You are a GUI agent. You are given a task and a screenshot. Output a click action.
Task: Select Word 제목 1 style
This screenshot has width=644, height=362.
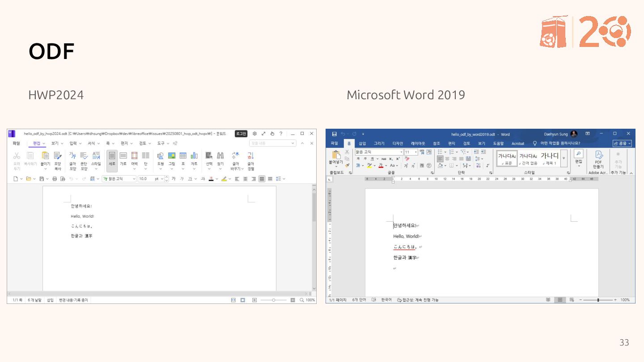[x=550, y=158]
